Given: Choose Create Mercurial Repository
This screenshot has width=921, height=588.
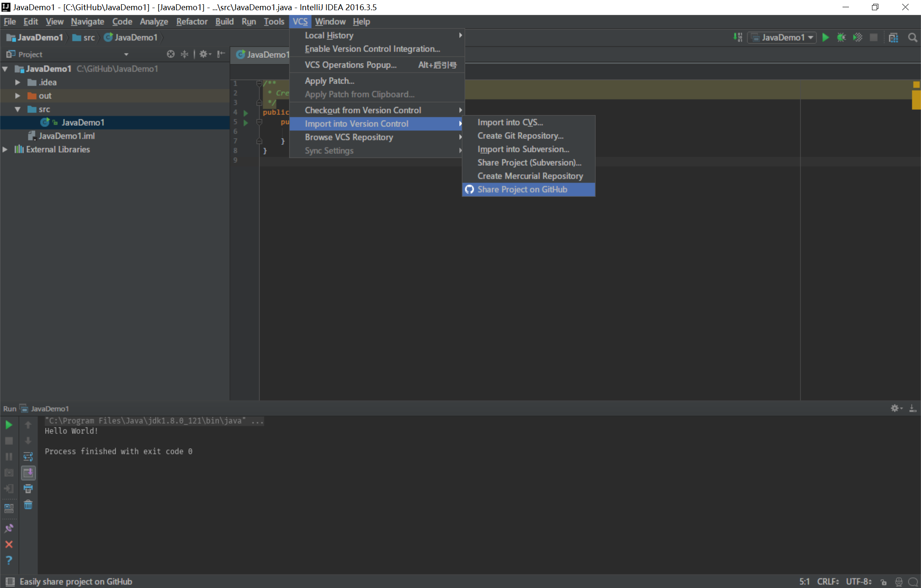Looking at the screenshot, I should (x=529, y=176).
